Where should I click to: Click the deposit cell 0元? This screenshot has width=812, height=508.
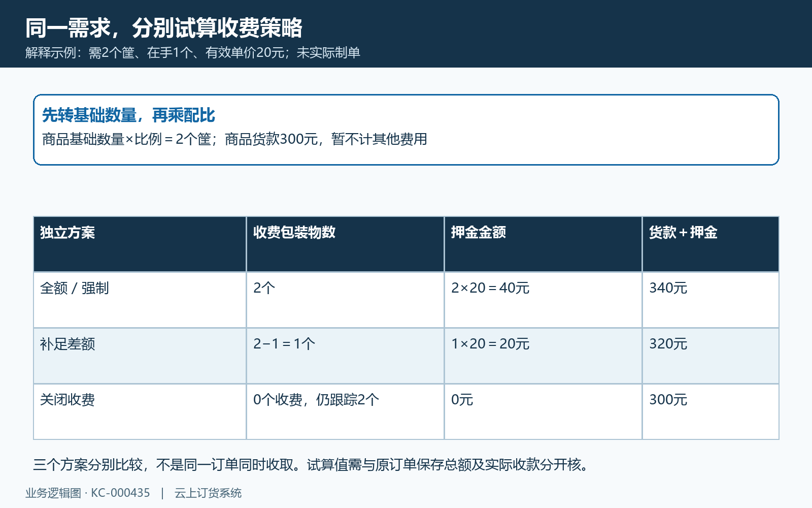[543, 411]
